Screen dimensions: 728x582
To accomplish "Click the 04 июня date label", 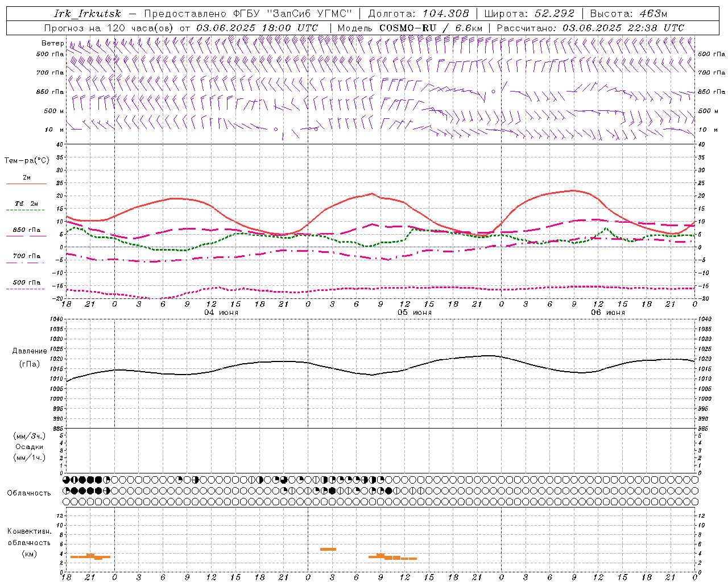I will [x=221, y=312].
